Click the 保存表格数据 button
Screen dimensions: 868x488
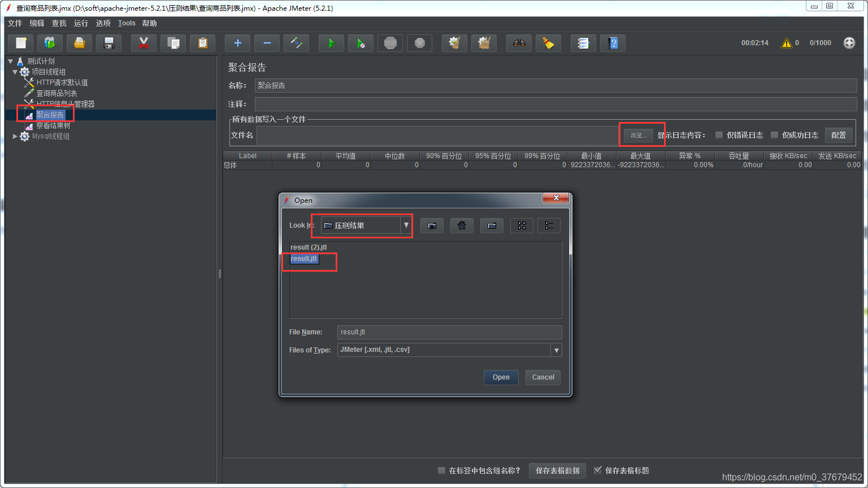tap(557, 470)
